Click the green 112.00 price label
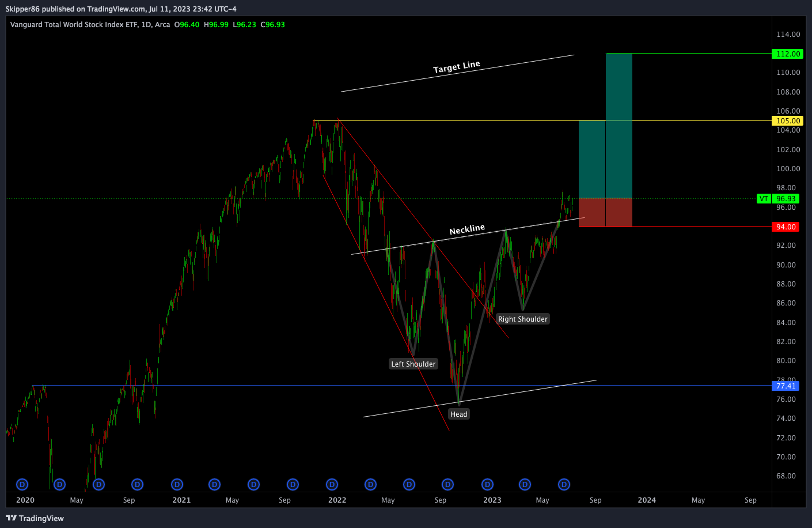 click(788, 54)
